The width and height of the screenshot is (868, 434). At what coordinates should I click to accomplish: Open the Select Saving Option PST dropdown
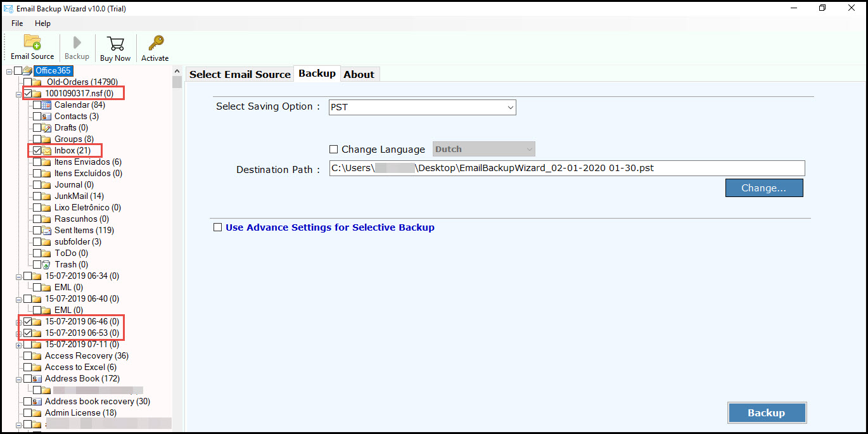[x=423, y=107]
